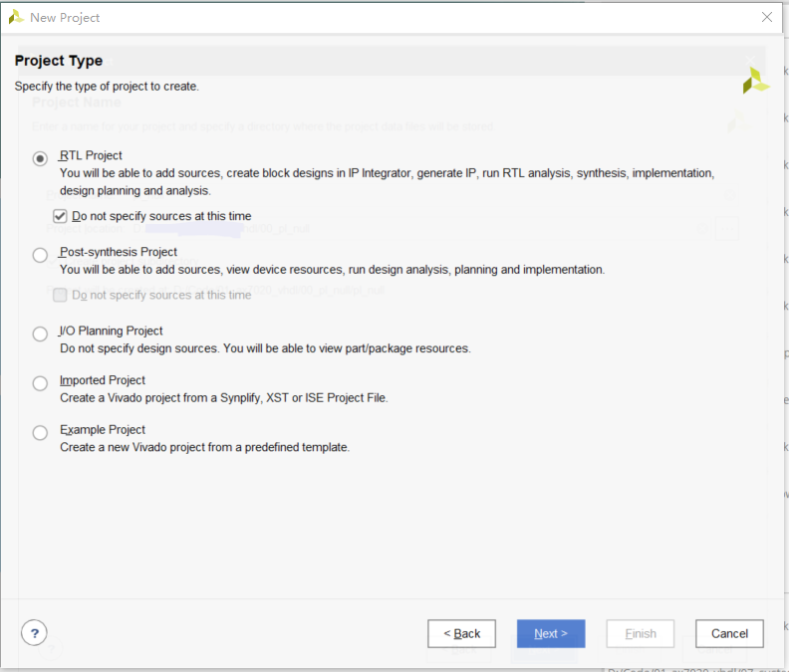Open help with the question mark button
The width and height of the screenshot is (789, 672).
click(x=34, y=633)
